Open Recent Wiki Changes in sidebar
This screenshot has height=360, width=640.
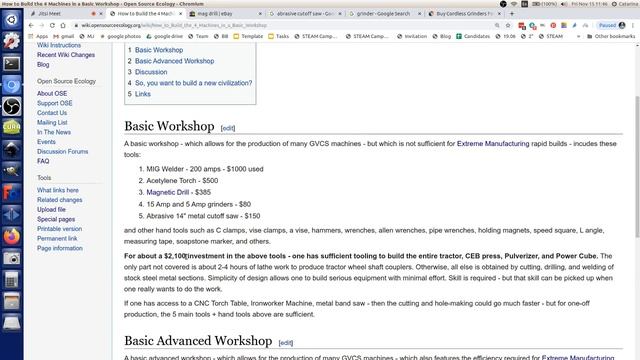(66, 55)
